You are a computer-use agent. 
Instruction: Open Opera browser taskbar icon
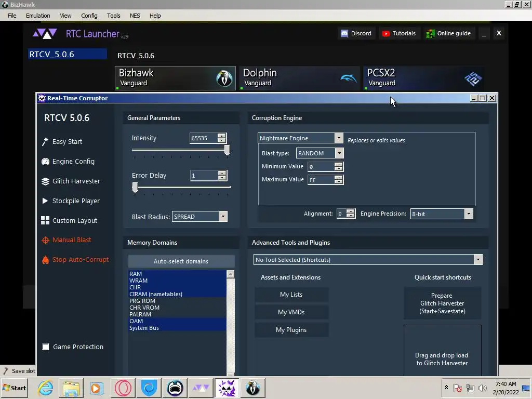point(123,388)
